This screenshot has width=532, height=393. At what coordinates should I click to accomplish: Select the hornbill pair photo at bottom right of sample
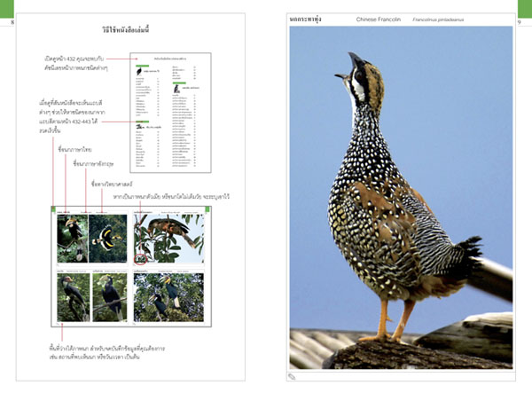[168, 298]
